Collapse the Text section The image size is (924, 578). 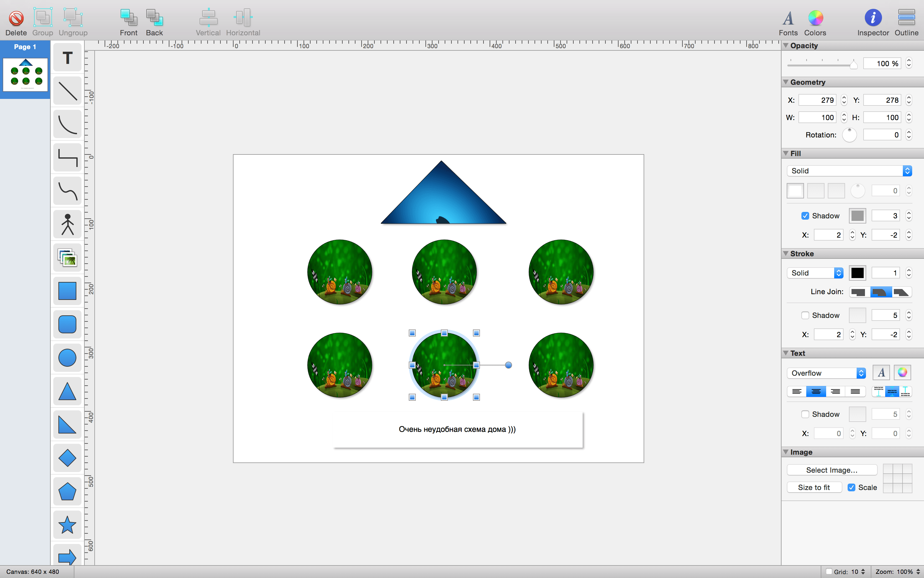(x=786, y=353)
